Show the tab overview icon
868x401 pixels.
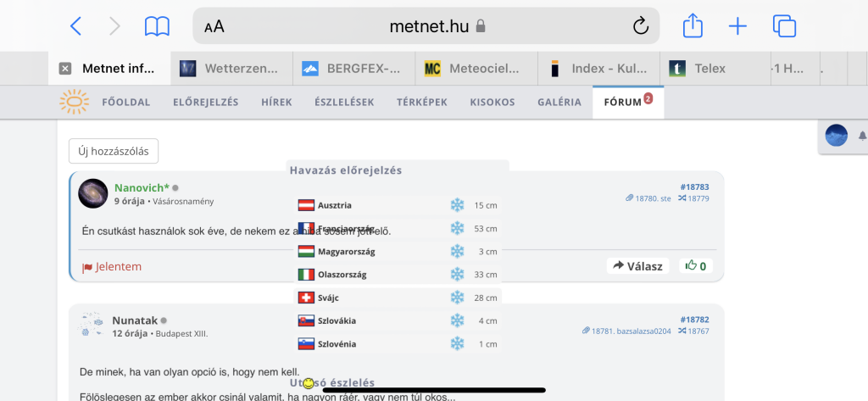click(784, 26)
